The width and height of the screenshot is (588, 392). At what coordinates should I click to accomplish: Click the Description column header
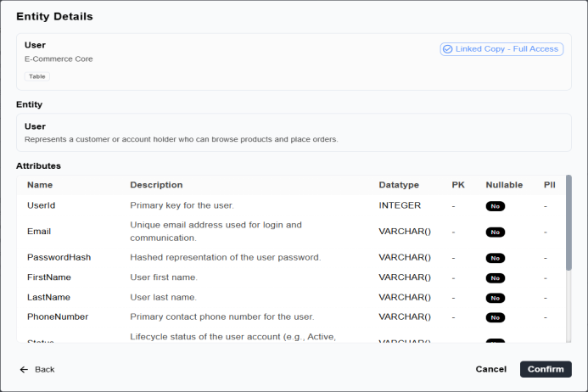click(x=156, y=185)
